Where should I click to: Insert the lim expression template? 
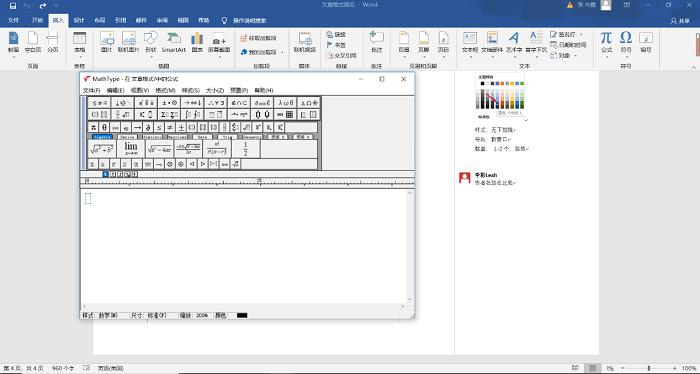click(x=131, y=148)
